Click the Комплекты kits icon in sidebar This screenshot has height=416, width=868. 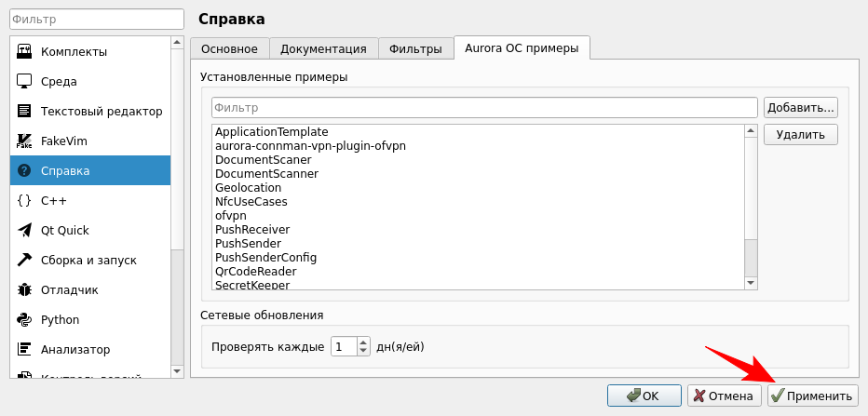click(x=25, y=51)
